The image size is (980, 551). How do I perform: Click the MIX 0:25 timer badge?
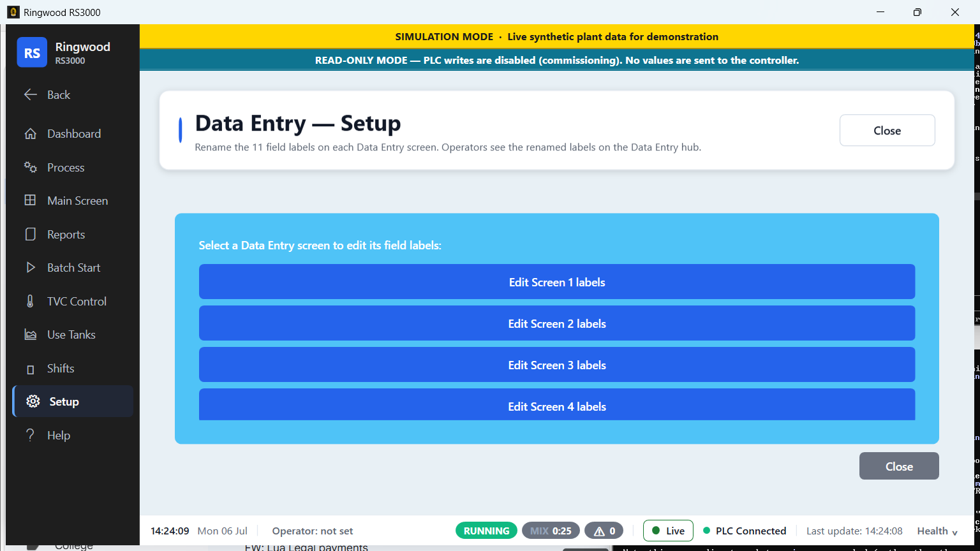click(551, 531)
